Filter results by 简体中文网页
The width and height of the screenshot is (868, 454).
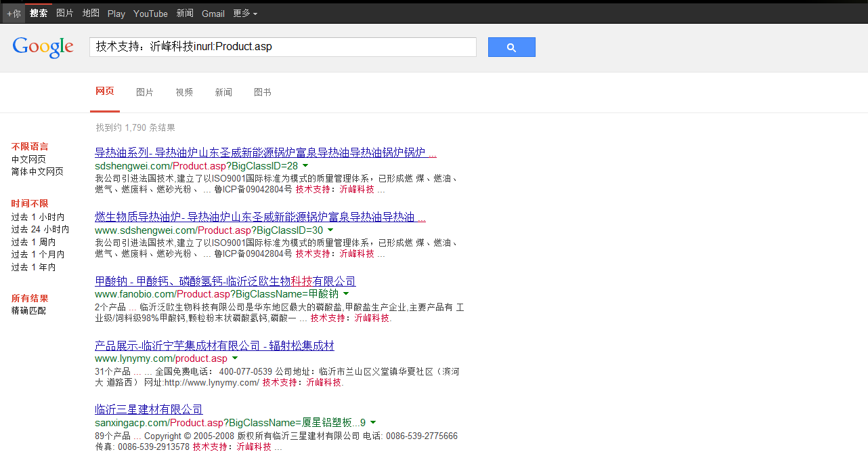click(x=37, y=172)
